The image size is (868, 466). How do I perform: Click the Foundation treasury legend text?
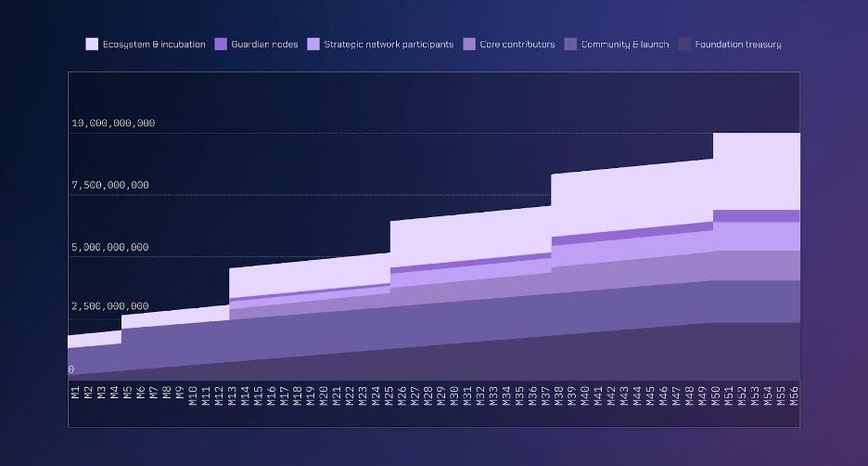click(x=738, y=45)
